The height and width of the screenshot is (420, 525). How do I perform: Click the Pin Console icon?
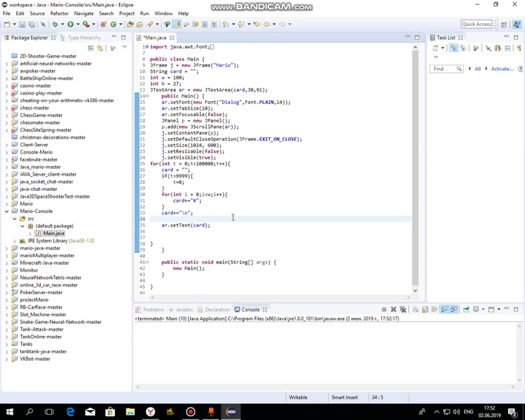point(466,310)
